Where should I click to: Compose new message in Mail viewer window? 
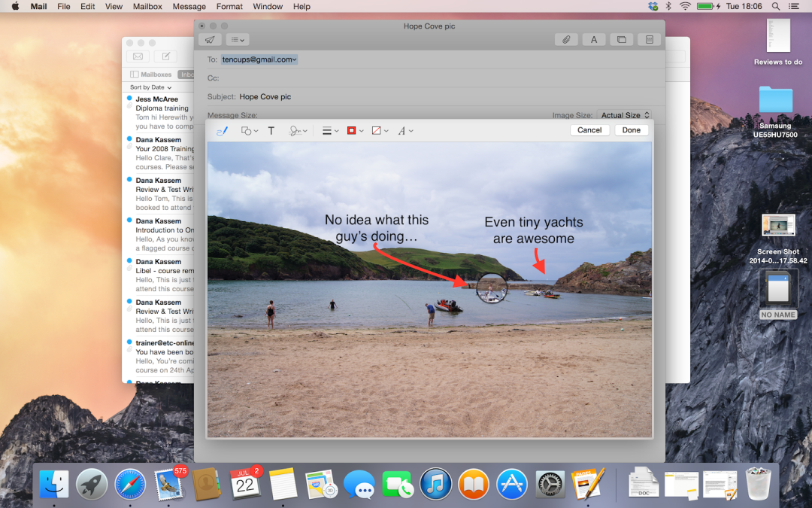pyautogui.click(x=165, y=56)
